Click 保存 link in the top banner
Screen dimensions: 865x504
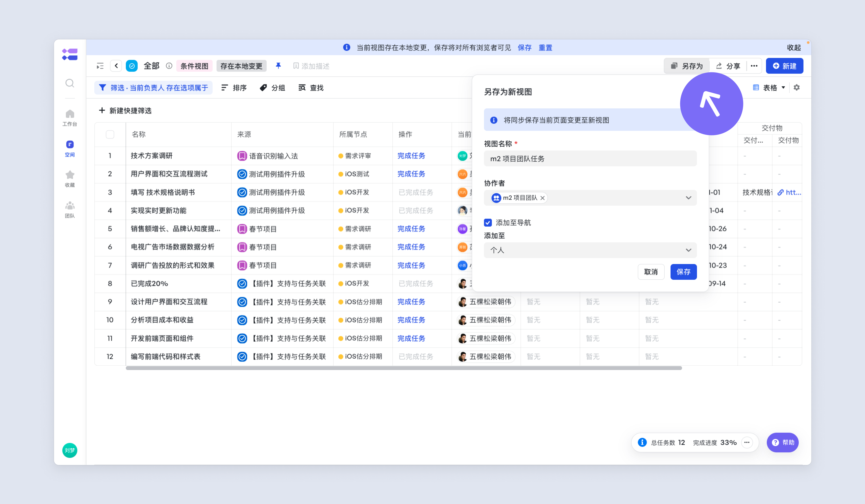tap(524, 48)
